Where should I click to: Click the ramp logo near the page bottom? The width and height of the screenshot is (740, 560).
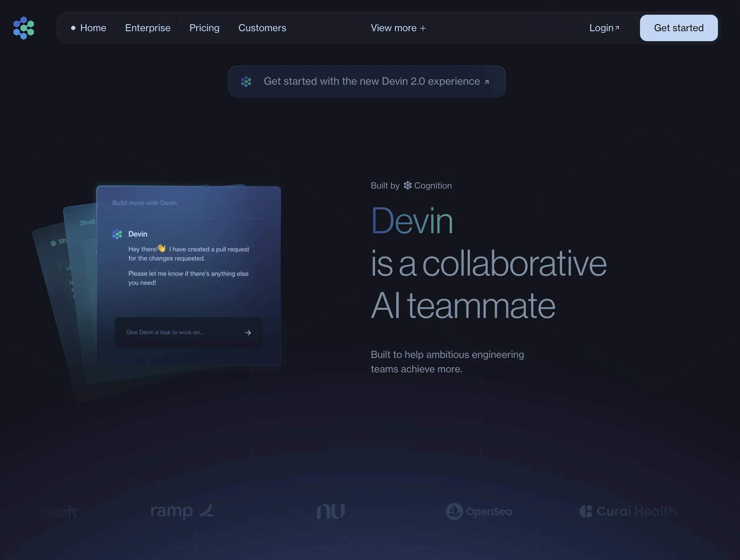pyautogui.click(x=182, y=511)
